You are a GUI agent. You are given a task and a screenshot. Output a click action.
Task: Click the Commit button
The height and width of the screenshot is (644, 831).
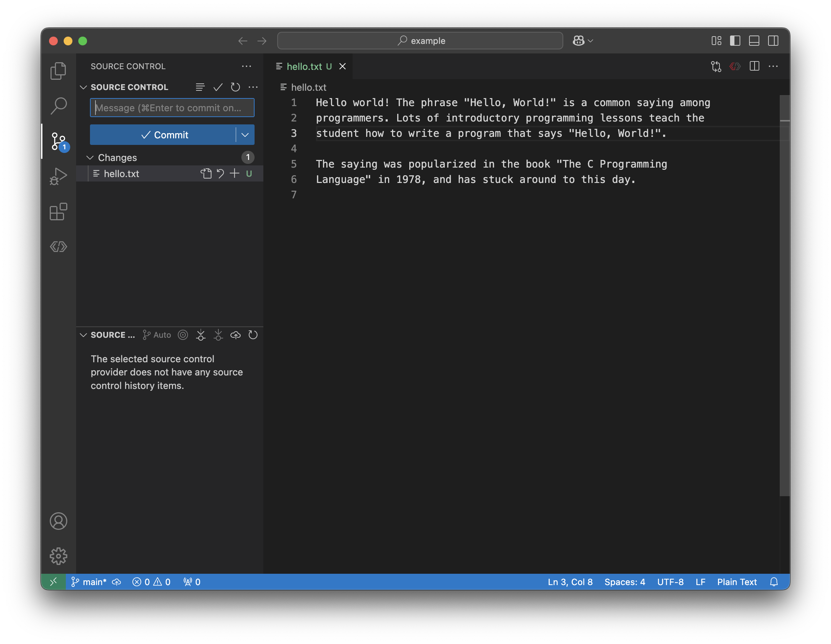click(163, 135)
